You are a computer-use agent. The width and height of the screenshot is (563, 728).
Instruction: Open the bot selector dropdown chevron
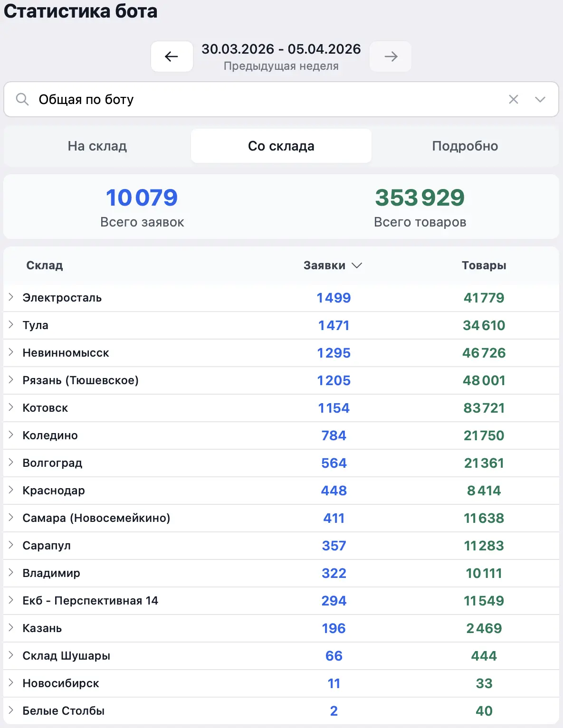click(x=540, y=99)
